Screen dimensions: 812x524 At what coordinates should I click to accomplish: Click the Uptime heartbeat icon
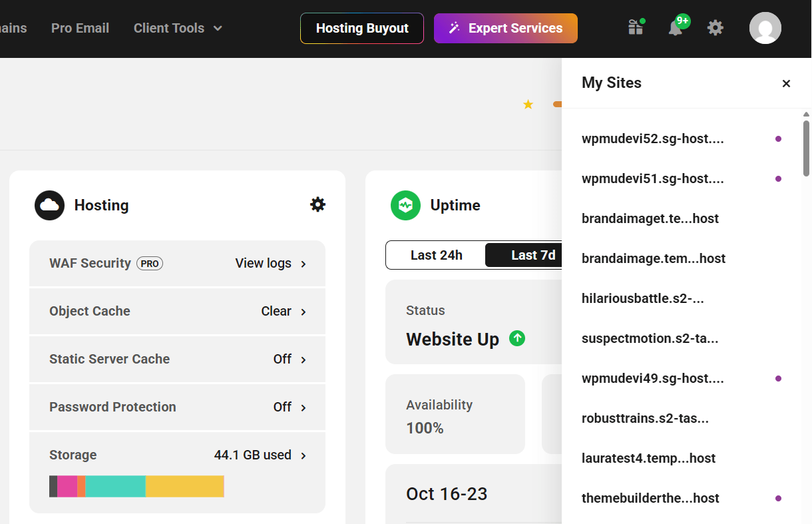(x=405, y=205)
